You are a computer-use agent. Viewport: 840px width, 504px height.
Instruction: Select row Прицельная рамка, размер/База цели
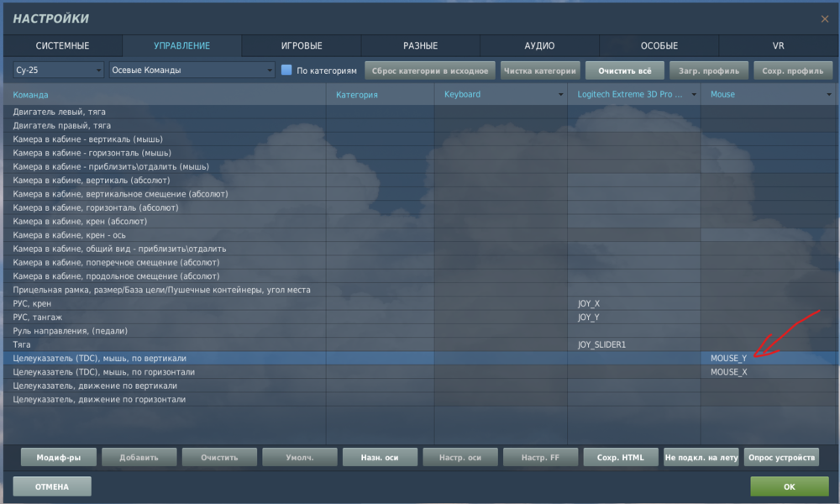421,290
